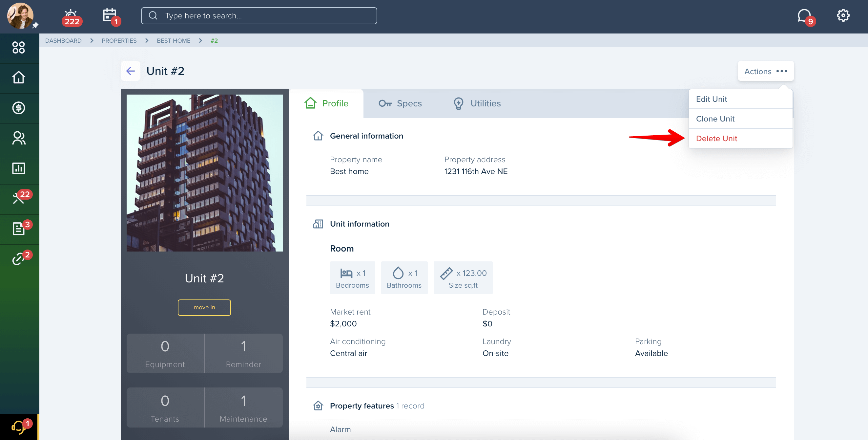Screen dimensions: 868x440
Task: Click the 'Central air' value
Action: tap(348, 353)
